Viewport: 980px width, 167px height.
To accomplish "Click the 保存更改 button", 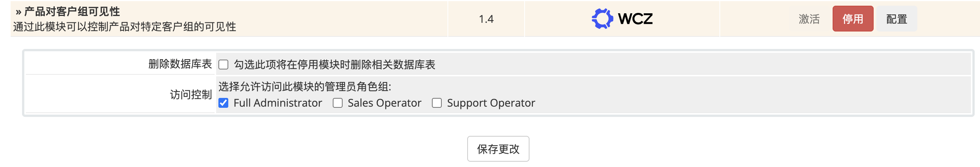I will (498, 149).
